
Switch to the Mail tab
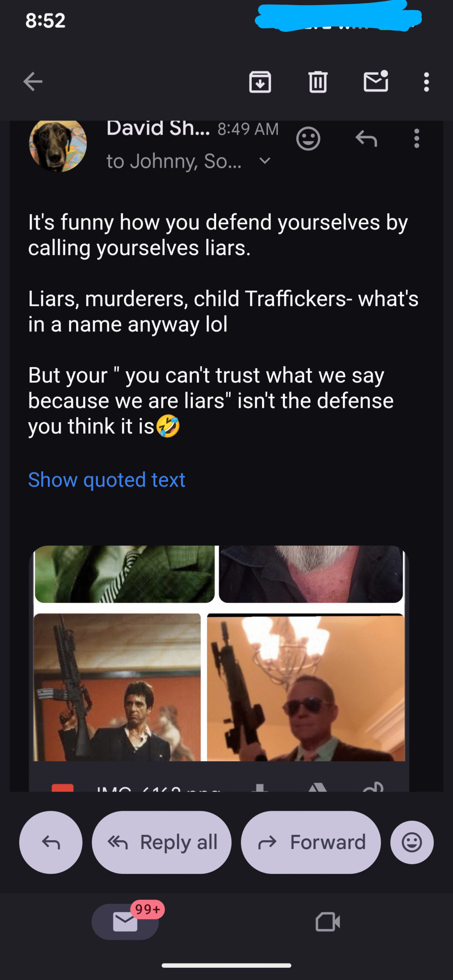pyautogui.click(x=125, y=922)
